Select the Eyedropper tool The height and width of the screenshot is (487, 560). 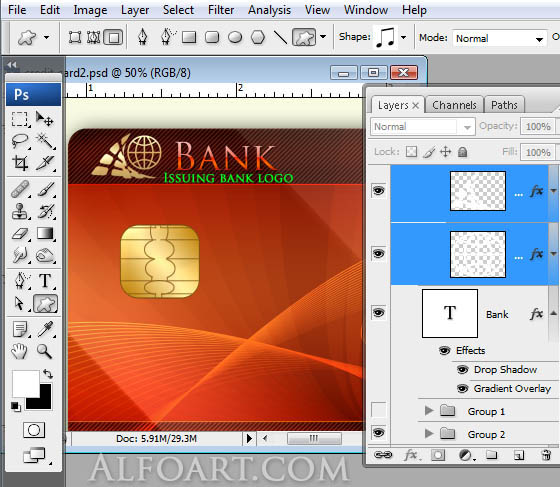coord(46,329)
